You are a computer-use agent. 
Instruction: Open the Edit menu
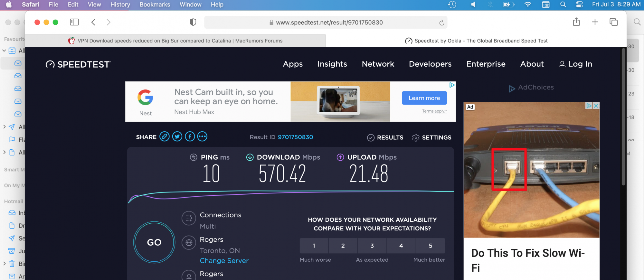pos(73,5)
